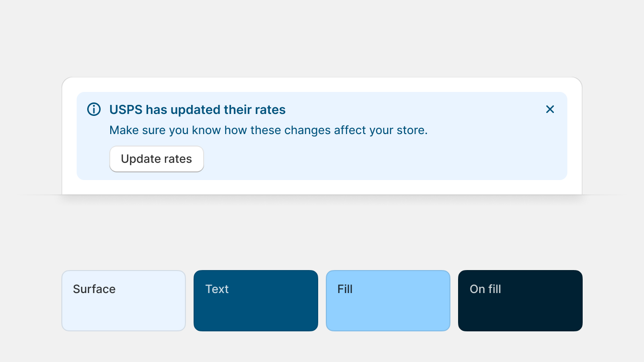Click the Fill label text
This screenshot has height=362, width=644.
point(345,289)
